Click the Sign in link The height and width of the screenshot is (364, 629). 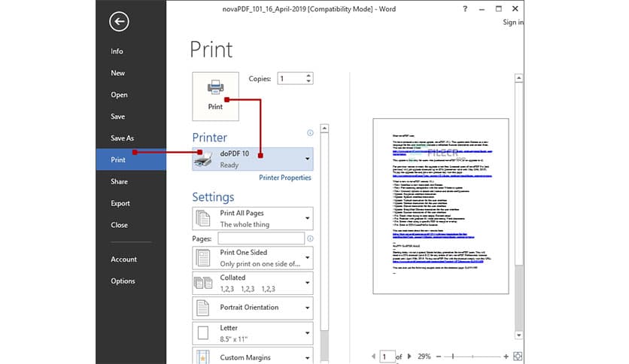(x=513, y=23)
